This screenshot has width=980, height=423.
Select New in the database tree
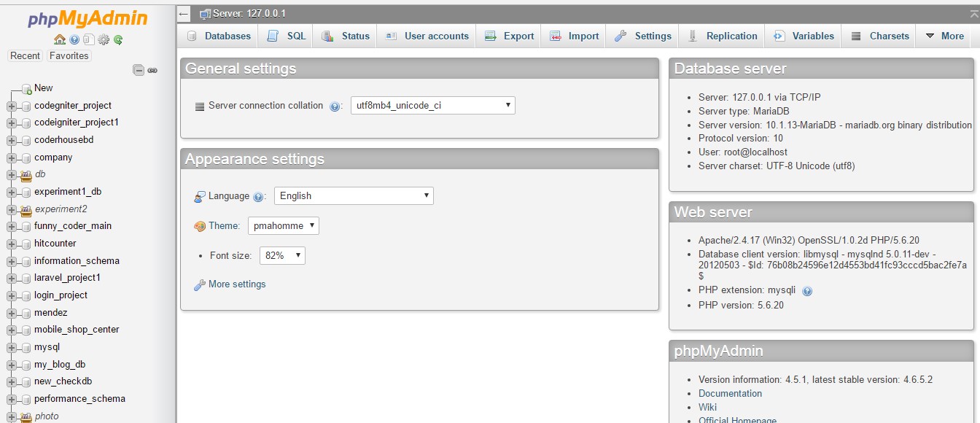point(44,88)
